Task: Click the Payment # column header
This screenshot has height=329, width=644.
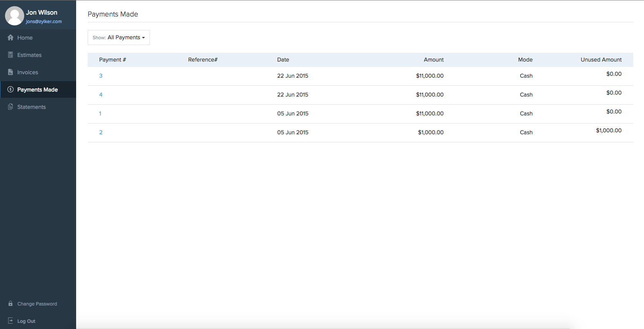Action: click(x=113, y=60)
